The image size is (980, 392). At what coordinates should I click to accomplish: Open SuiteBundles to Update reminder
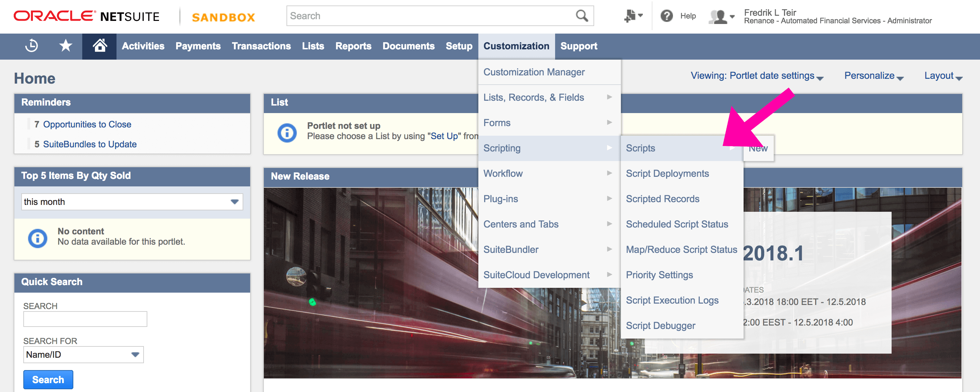90,144
